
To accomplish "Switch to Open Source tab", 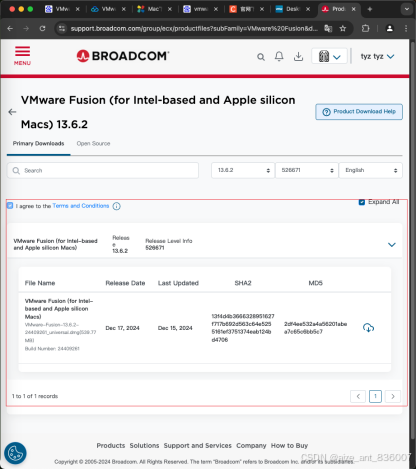I will pos(93,144).
